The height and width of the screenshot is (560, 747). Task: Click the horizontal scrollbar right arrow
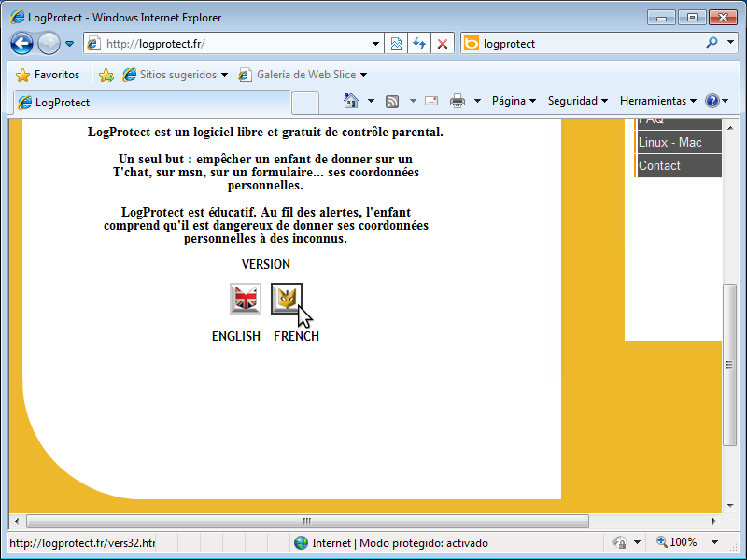(713, 521)
